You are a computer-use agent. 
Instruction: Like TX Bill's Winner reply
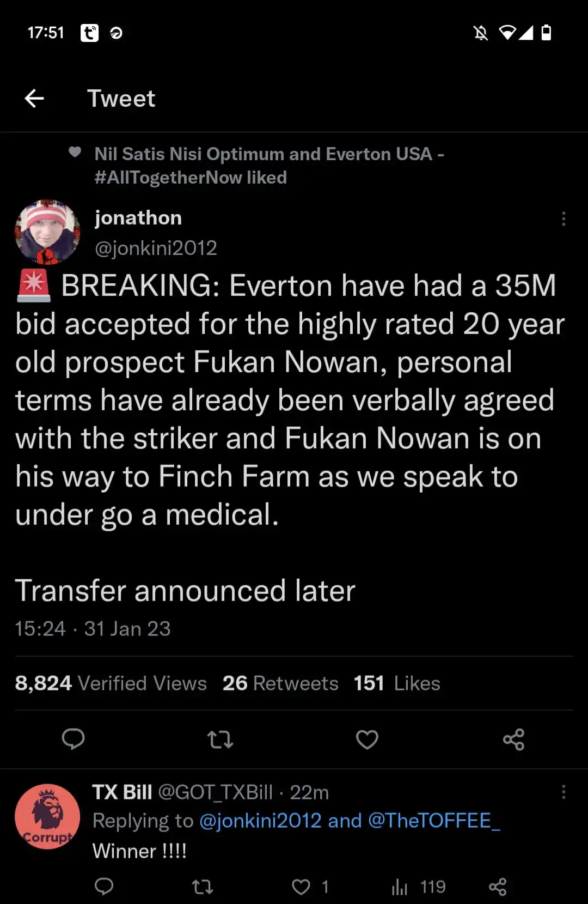pyautogui.click(x=301, y=887)
